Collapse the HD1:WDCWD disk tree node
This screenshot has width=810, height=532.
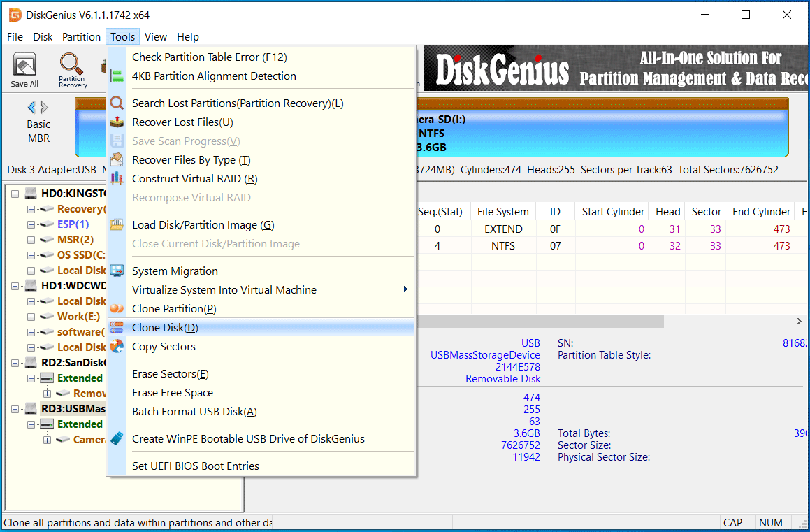click(15, 286)
